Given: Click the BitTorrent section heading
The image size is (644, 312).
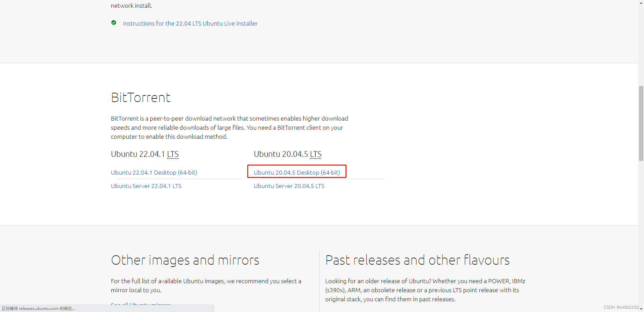Looking at the screenshot, I should (x=141, y=98).
